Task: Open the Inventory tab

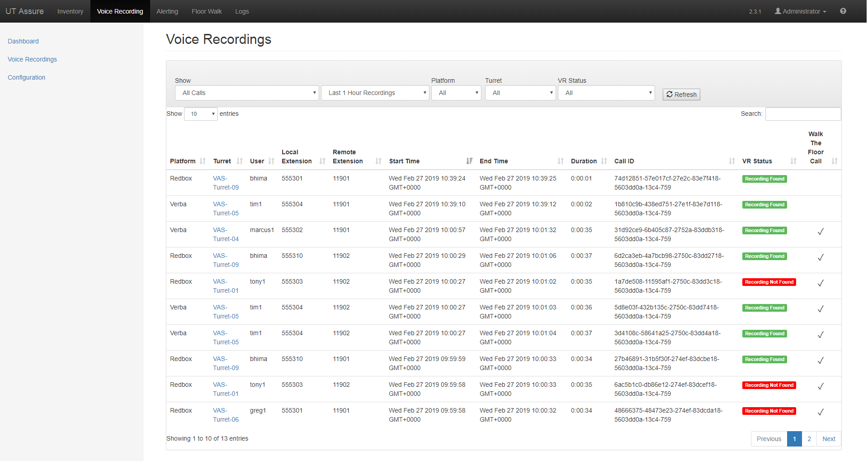Action: pyautogui.click(x=70, y=11)
